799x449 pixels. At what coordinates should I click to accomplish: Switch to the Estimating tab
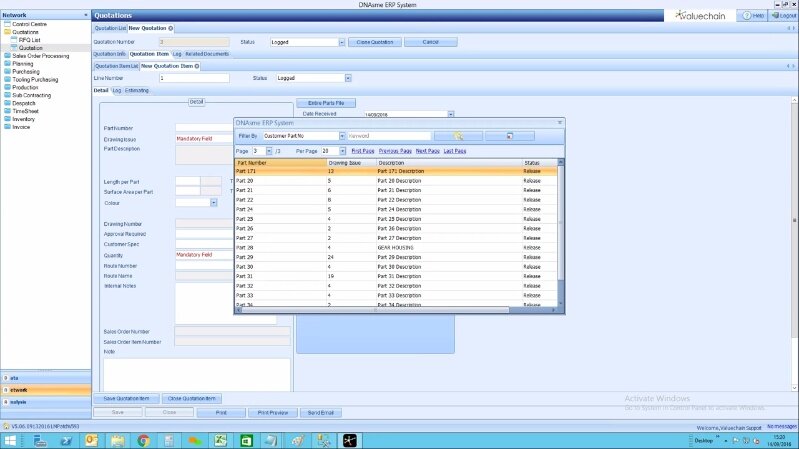pyautogui.click(x=137, y=90)
